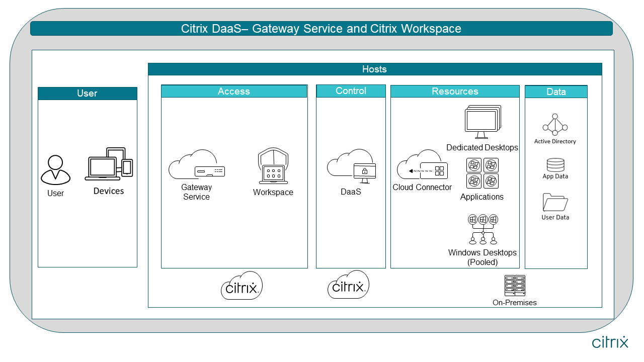Select the User Data folder icon
The image size is (644, 362).
tap(555, 203)
